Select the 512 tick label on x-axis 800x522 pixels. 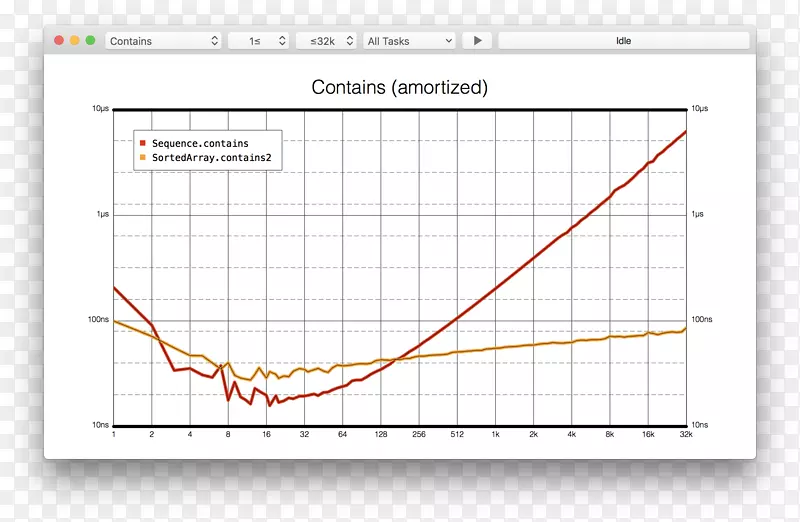point(457,435)
